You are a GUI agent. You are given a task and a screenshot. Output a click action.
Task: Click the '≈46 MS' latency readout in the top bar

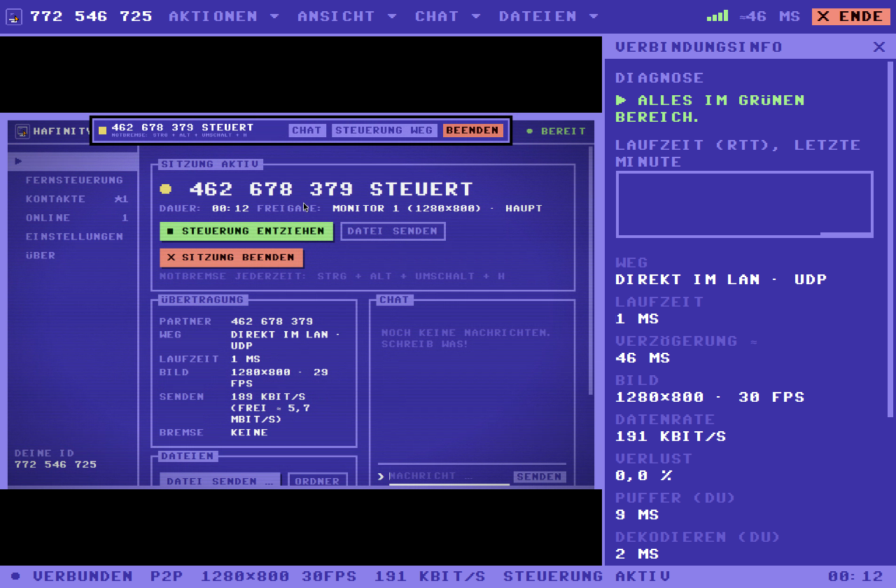click(x=769, y=16)
